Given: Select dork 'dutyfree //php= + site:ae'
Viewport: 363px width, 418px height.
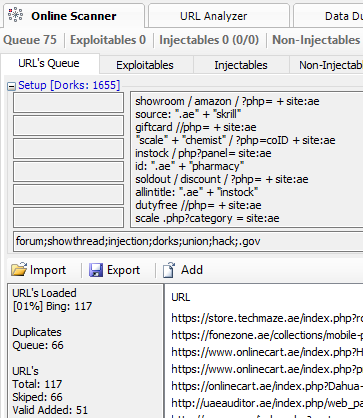Looking at the screenshot, I should (198, 205).
